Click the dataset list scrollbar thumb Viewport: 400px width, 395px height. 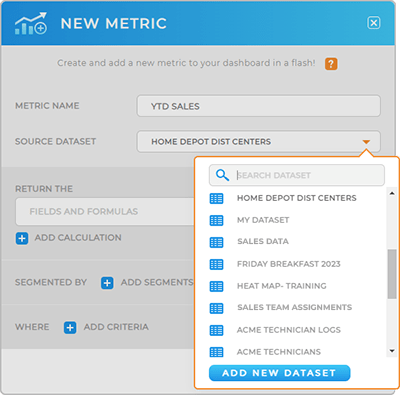tap(392, 274)
